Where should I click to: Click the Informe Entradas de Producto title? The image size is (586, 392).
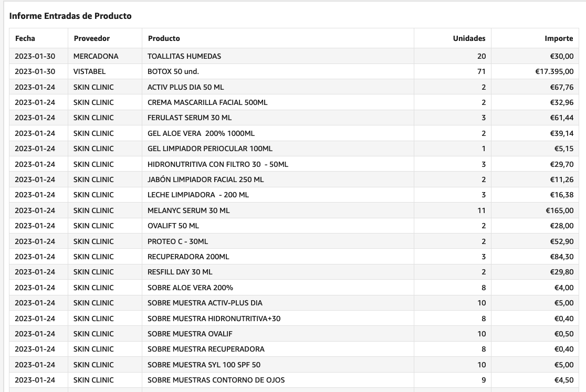point(70,16)
